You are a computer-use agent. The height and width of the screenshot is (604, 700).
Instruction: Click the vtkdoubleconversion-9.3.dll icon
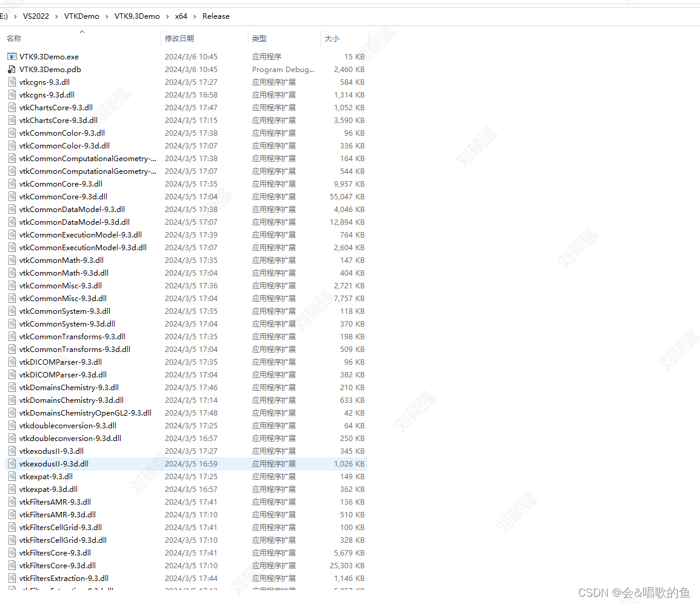[x=12, y=425]
